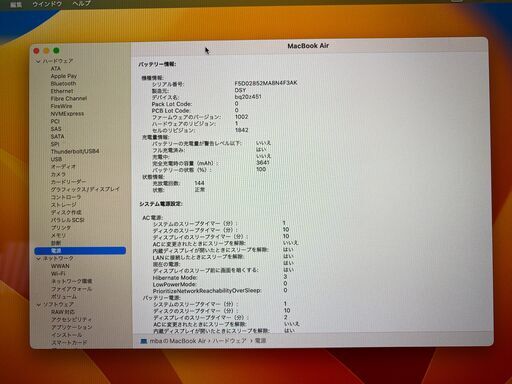The width and height of the screenshot is (512, 384).
Task: Click full charge capacity value 3641
Action: pos(263,163)
